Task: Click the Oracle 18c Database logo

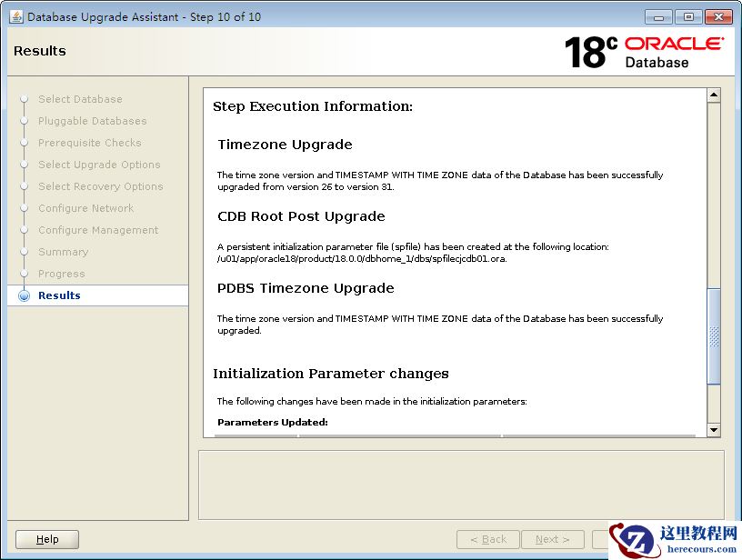Action: pos(644,52)
